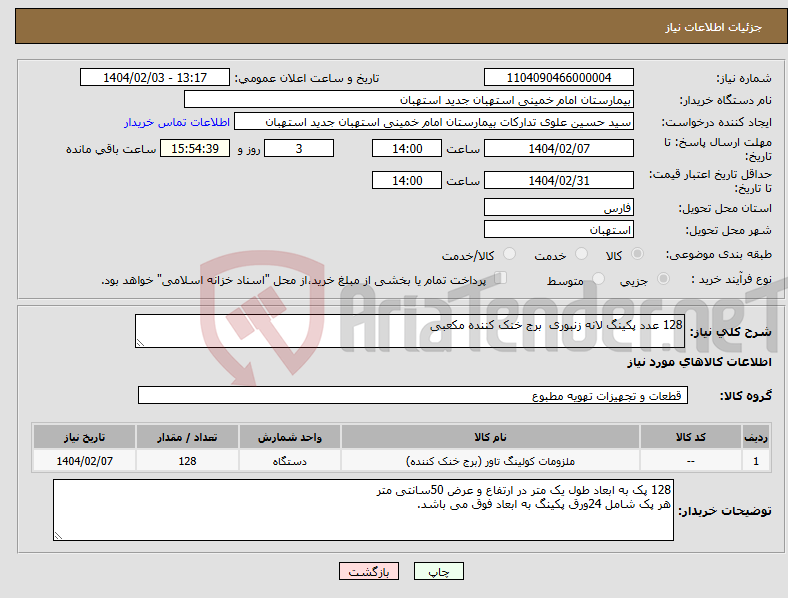788x598 pixels.
Task: Click the item name cell ملزومات کولینگ تاور
Action: coord(490,461)
